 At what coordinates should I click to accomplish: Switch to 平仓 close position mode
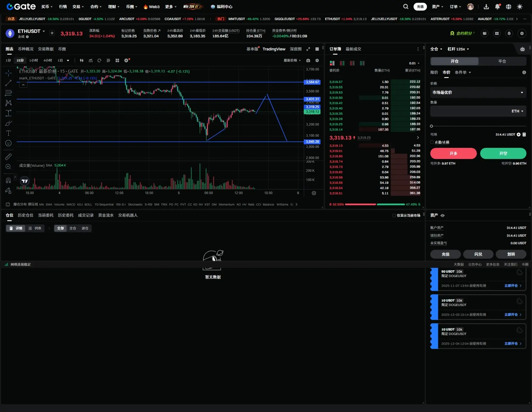click(502, 61)
